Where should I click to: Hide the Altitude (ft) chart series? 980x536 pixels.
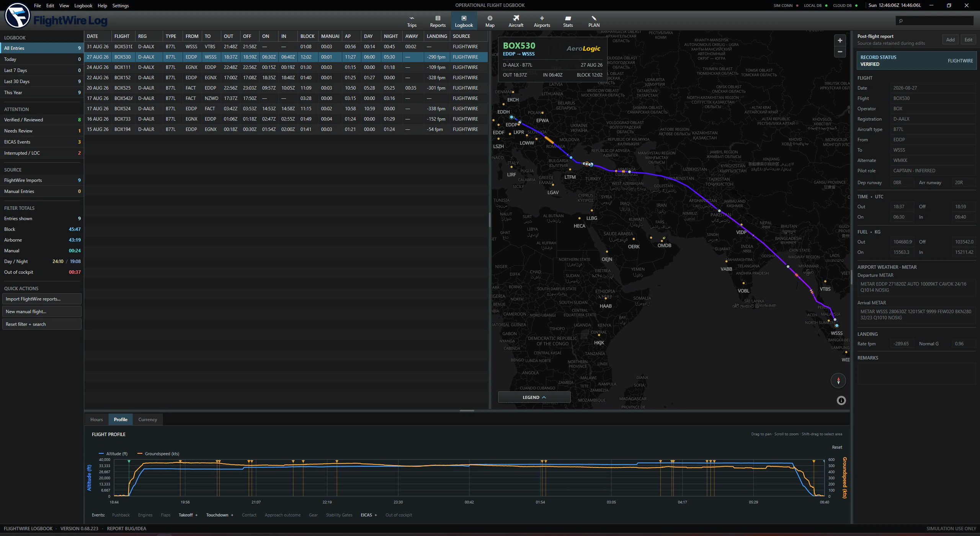[113, 454]
